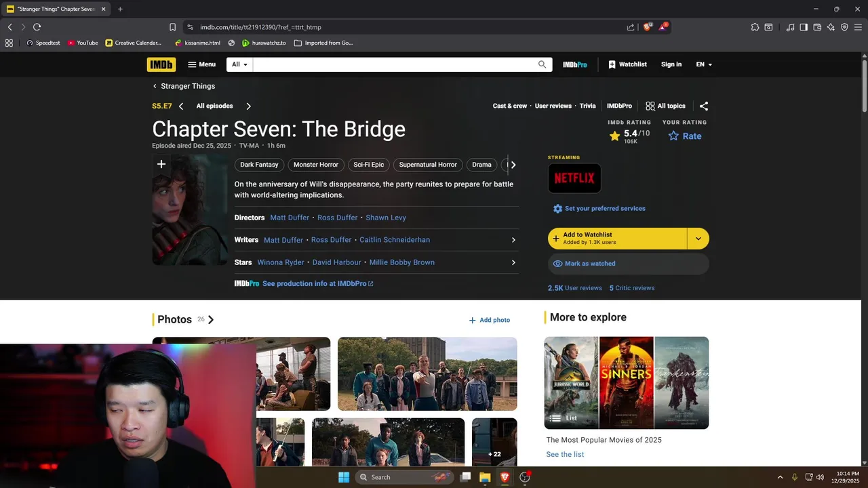Open the Trivia link
This screenshot has width=868, height=488.
coord(588,106)
